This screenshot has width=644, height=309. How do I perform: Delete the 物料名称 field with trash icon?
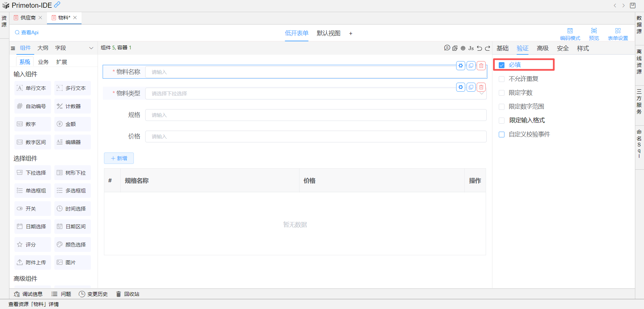(481, 66)
